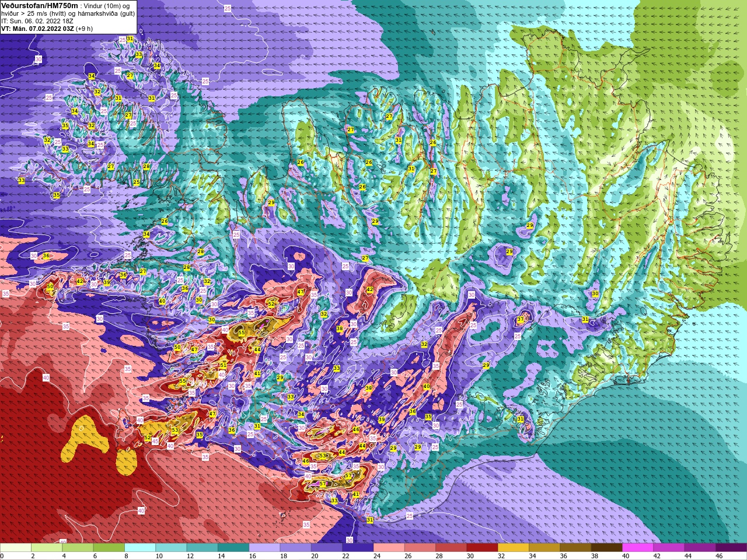This screenshot has width=747, height=560.
Task: Click the pale cream 0–2 legend swatch
Action: [16, 548]
